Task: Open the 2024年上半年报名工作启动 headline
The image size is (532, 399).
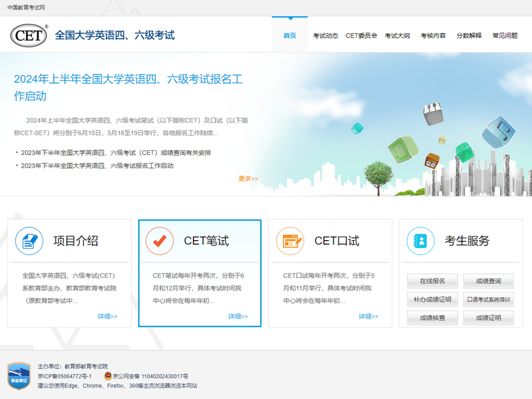Action: point(128,88)
